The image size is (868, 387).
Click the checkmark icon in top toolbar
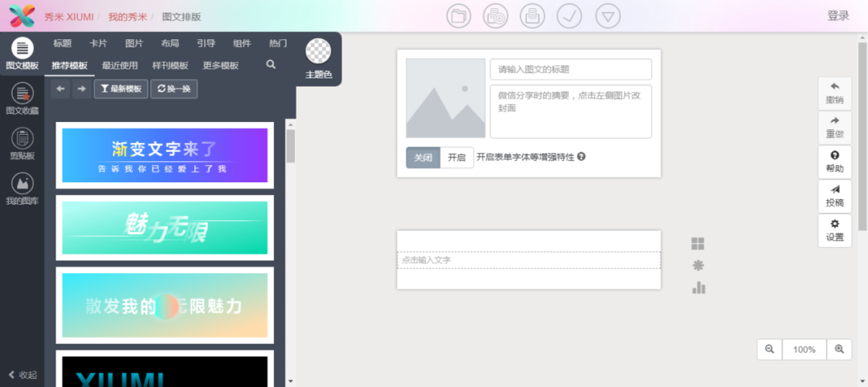(x=569, y=16)
